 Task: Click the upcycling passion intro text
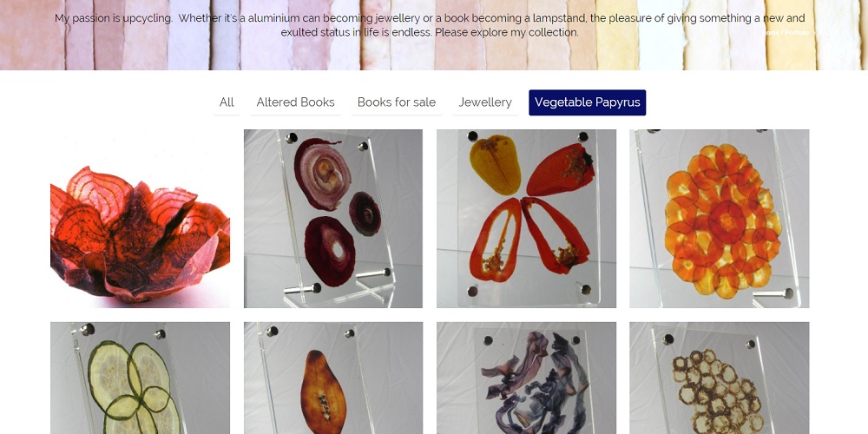click(x=430, y=25)
